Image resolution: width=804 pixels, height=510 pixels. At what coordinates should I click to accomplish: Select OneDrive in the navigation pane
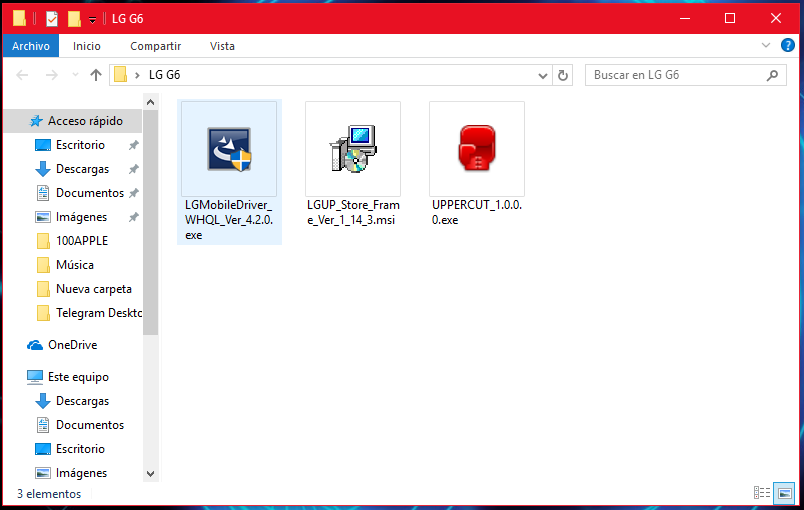pos(72,345)
